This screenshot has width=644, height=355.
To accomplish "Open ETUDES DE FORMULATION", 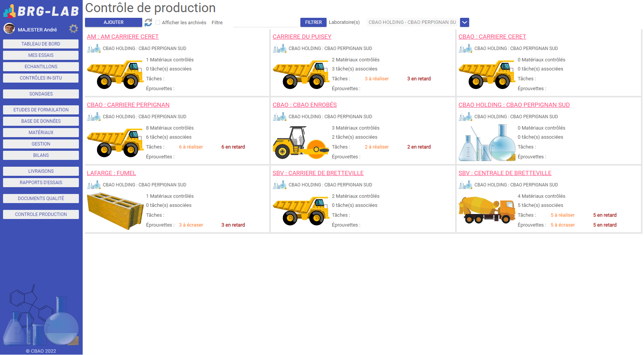I will (41, 110).
